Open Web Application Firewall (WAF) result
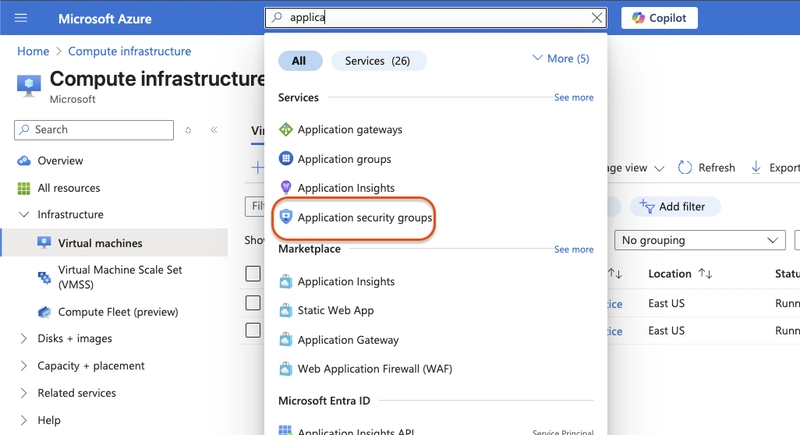This screenshot has height=435, width=800. pos(375,369)
